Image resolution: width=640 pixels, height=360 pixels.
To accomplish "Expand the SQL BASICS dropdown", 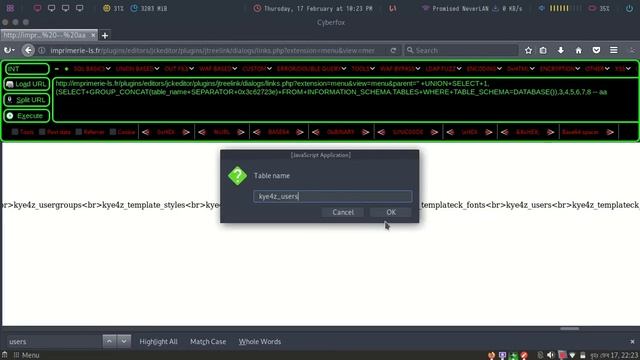I will [x=92, y=69].
